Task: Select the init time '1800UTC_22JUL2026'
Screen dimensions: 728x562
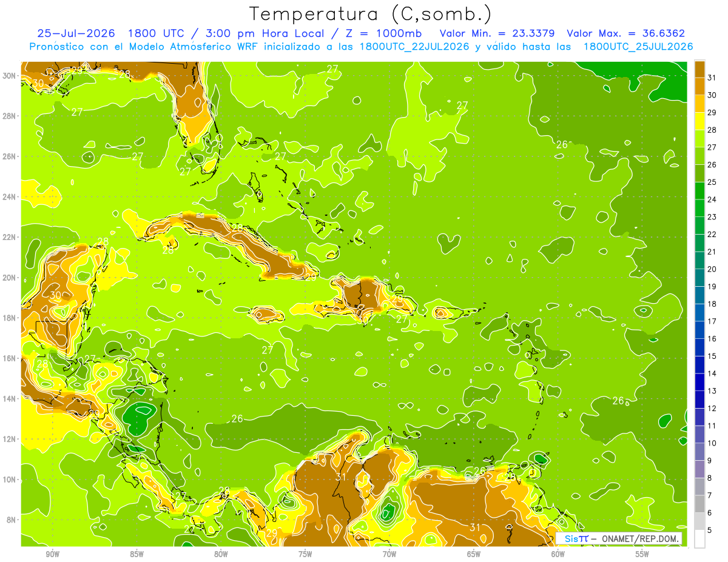Action: [x=414, y=46]
